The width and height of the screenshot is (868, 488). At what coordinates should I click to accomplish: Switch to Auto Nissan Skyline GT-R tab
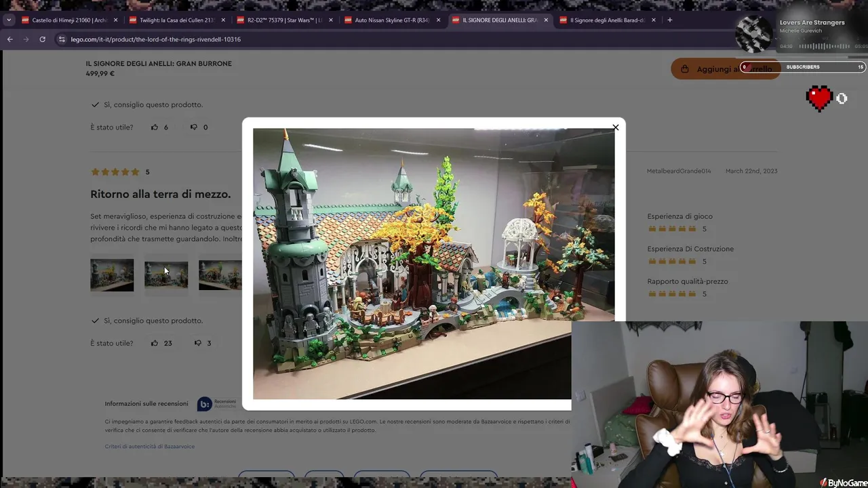click(x=392, y=20)
